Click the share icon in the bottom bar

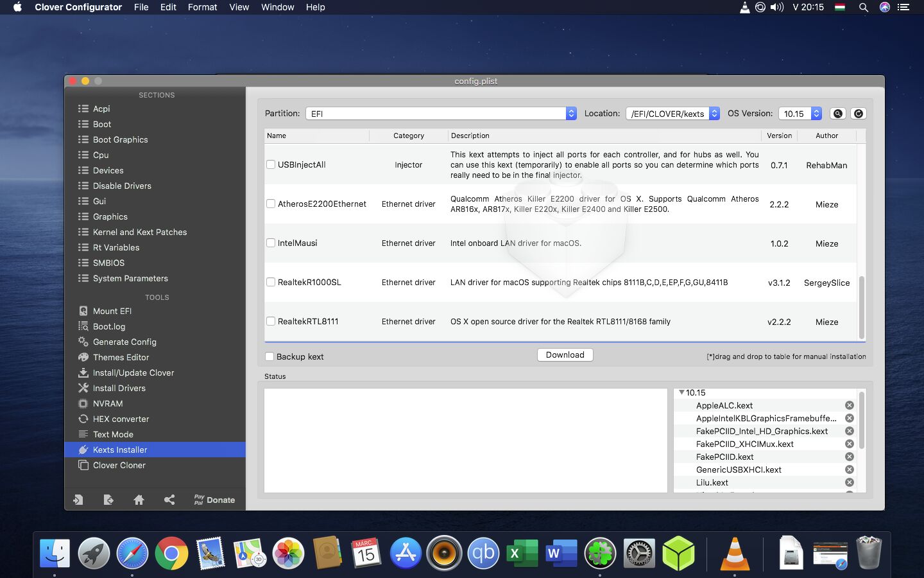coord(169,500)
